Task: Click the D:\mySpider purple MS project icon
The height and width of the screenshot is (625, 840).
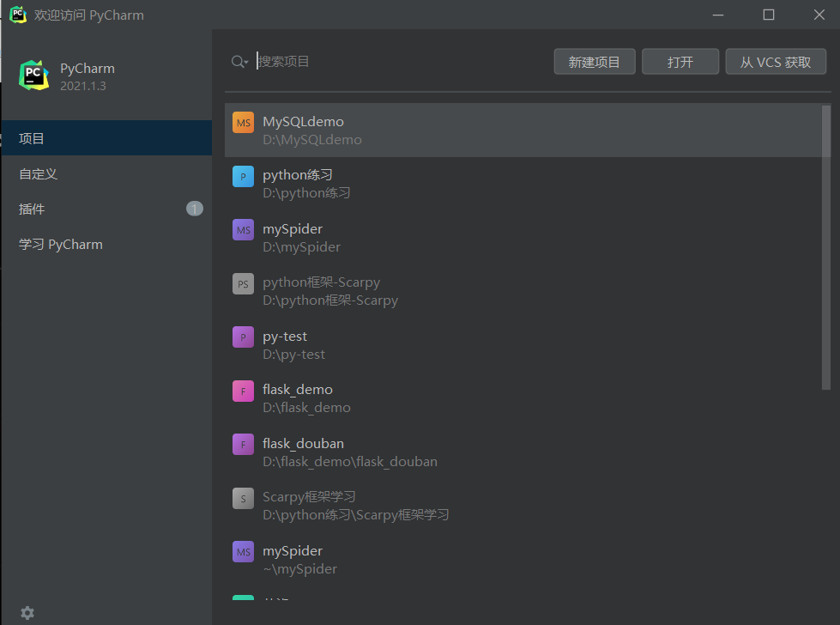Action: point(243,230)
